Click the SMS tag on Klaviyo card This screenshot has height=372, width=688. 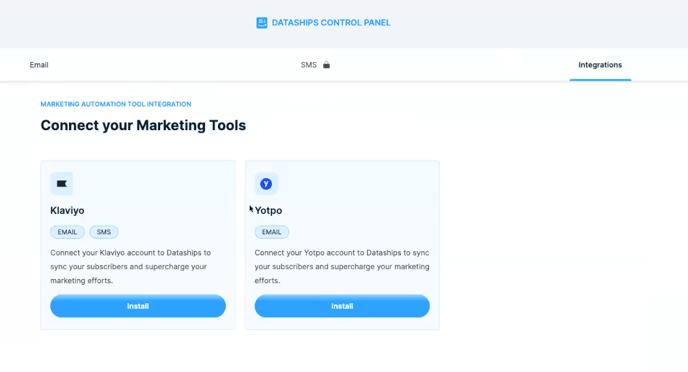point(104,232)
